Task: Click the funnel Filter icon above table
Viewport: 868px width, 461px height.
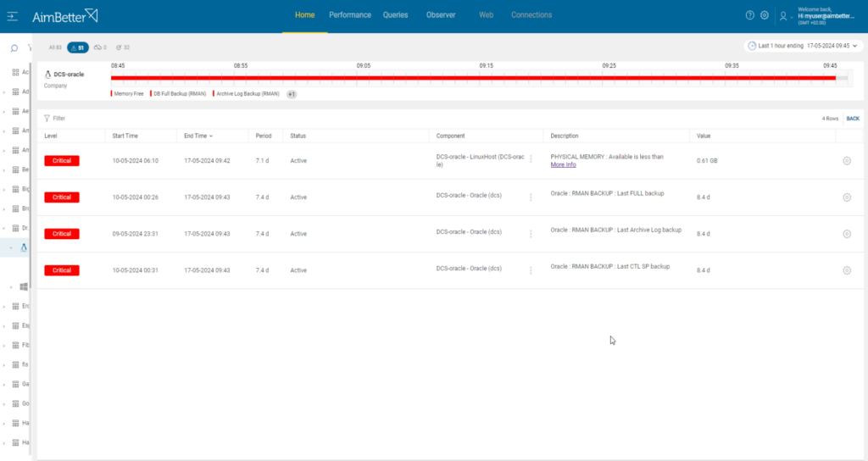Action: pyautogui.click(x=47, y=118)
